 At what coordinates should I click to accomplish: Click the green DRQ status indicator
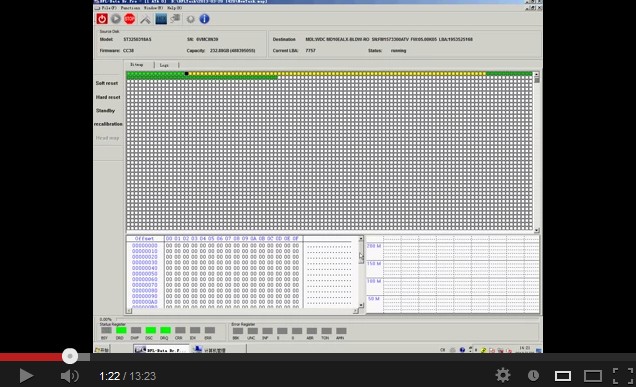tap(165, 331)
